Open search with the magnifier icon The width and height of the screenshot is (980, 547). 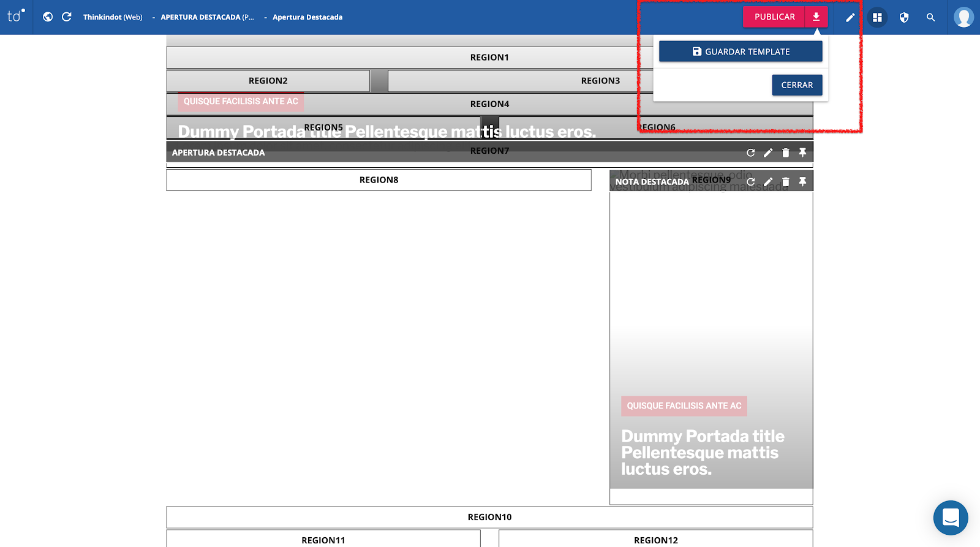931,18
